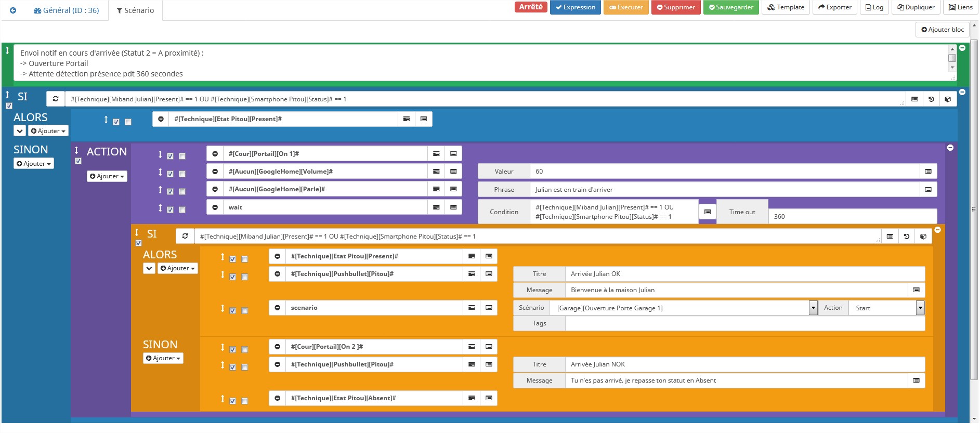Collapse orange ALORS with chevron button

click(149, 268)
